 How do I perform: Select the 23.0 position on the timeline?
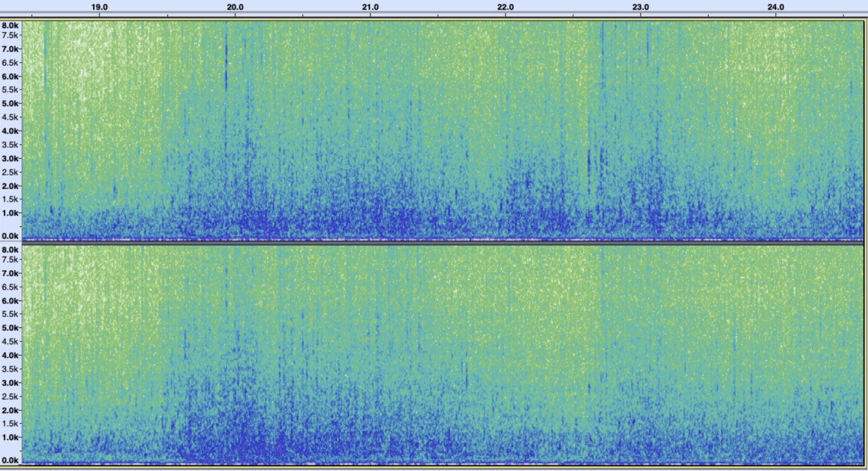pos(641,7)
